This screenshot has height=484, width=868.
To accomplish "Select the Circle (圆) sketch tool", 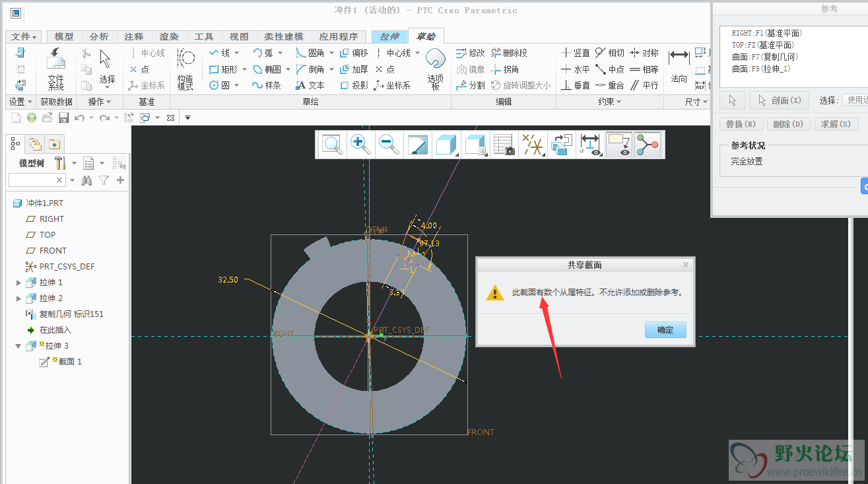I will point(219,85).
